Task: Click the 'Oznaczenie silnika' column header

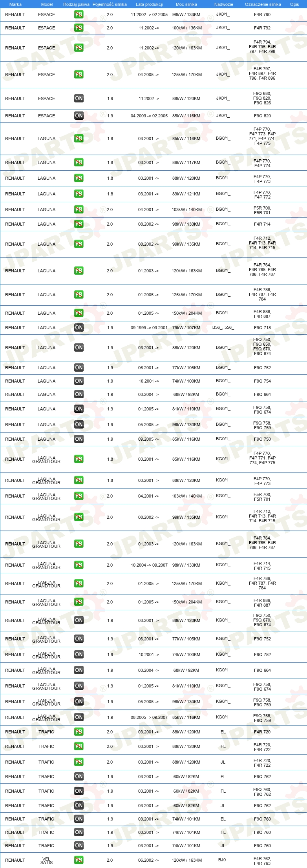Action: click(263, 4)
